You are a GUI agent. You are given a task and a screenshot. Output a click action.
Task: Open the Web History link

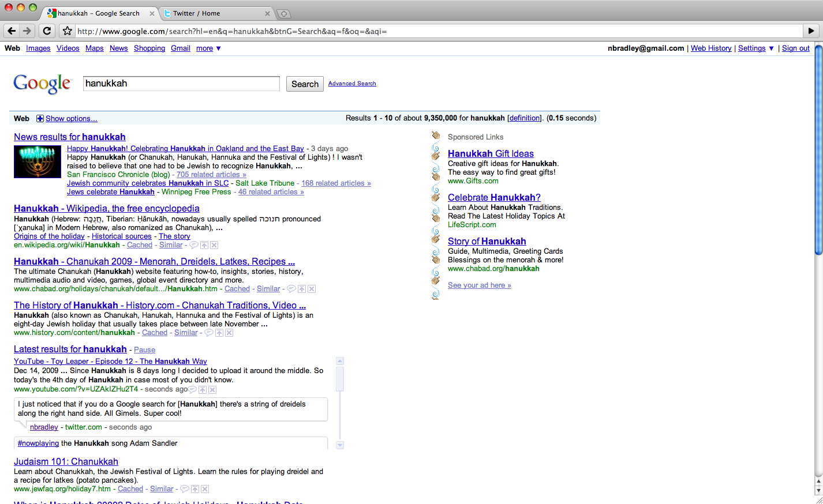(x=711, y=48)
